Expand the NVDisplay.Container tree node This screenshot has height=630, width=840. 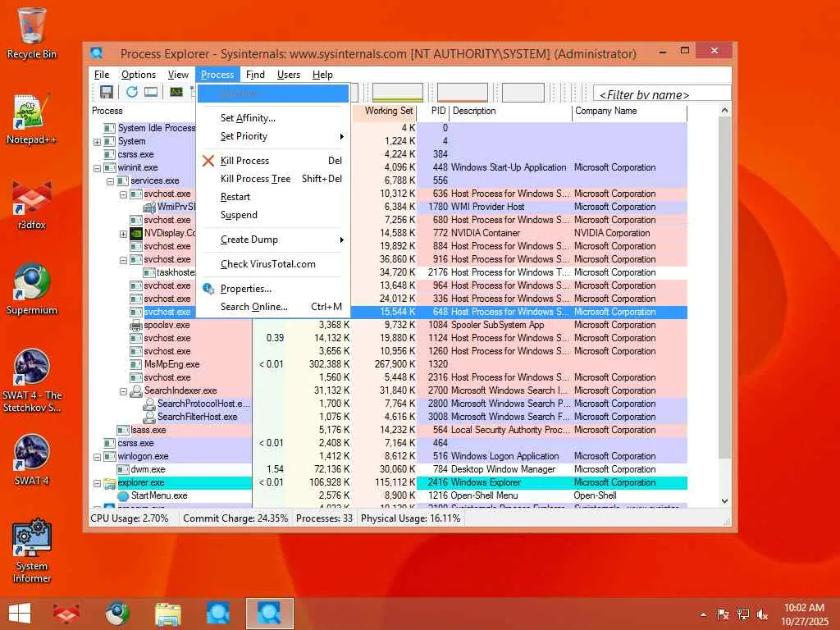pos(123,234)
